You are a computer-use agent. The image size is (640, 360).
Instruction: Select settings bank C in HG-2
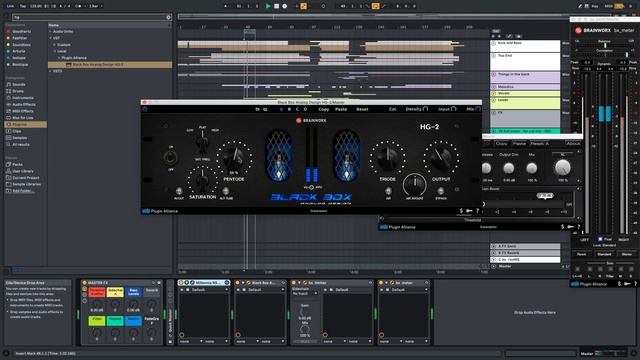click(x=297, y=109)
